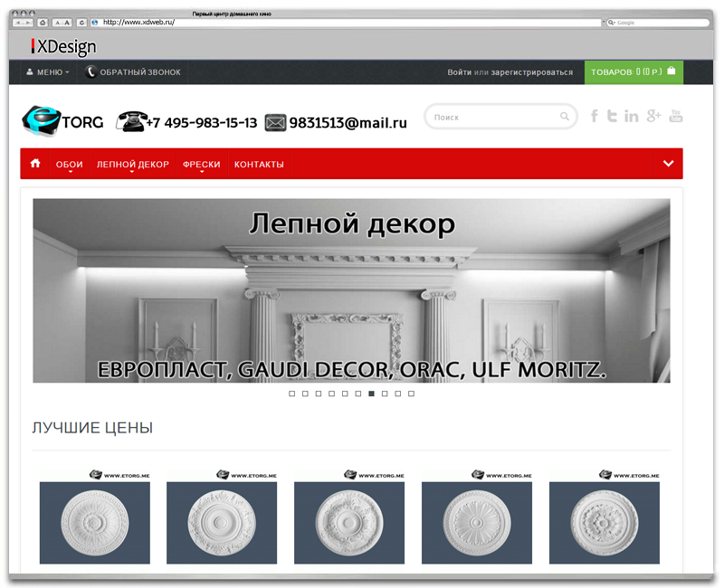
Task: Select the fourth slide indicator dot
Action: tap(331, 394)
